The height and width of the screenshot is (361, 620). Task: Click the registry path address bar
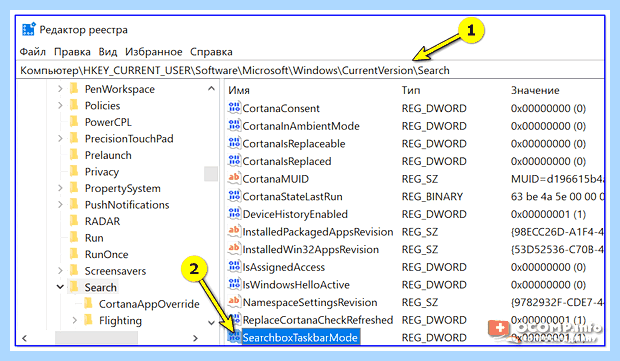pos(310,70)
